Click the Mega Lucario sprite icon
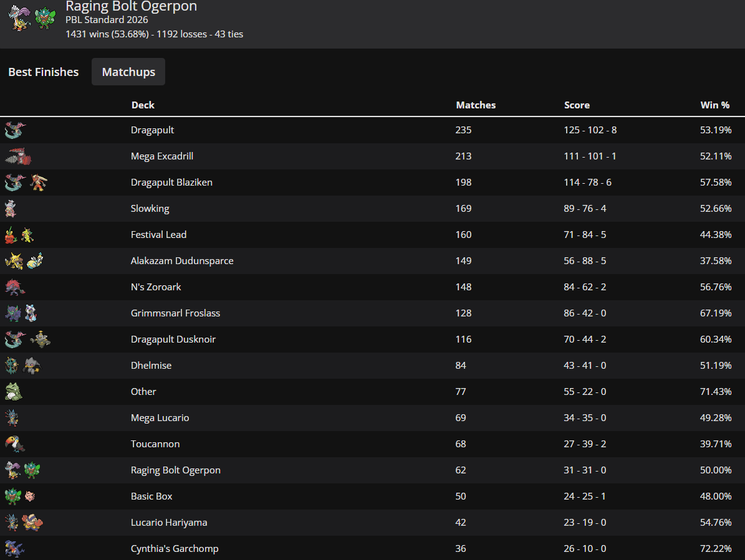Image resolution: width=745 pixels, height=560 pixels. pyautogui.click(x=12, y=417)
